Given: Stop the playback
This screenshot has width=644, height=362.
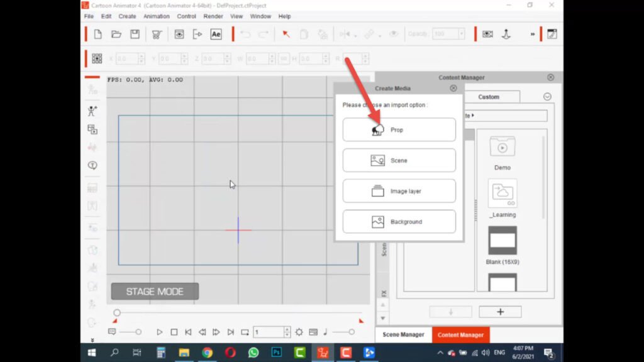Looking at the screenshot, I should [174, 332].
